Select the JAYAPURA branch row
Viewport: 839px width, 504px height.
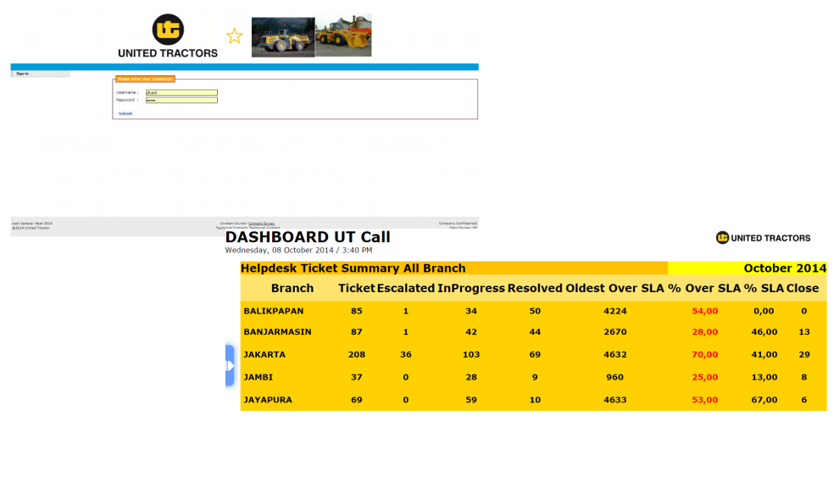(533, 400)
